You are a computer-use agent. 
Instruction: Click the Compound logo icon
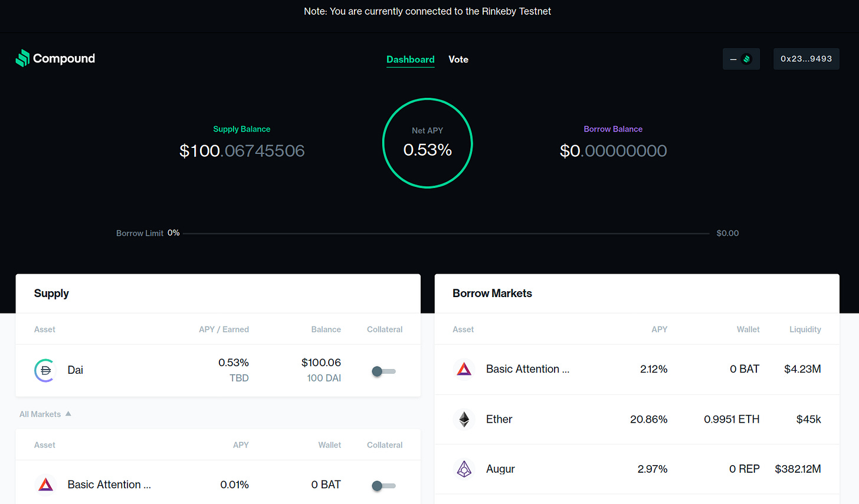click(x=22, y=58)
